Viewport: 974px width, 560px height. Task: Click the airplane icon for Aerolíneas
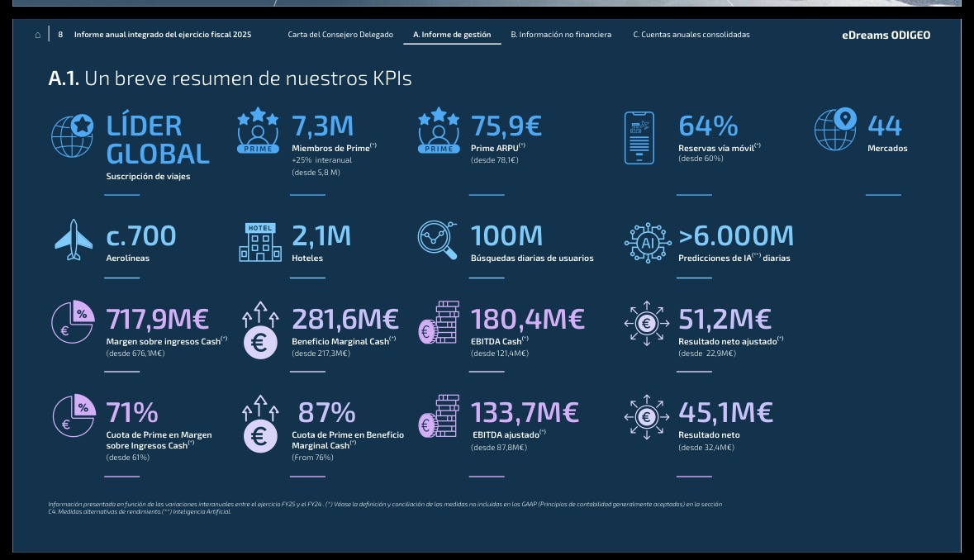click(x=74, y=240)
